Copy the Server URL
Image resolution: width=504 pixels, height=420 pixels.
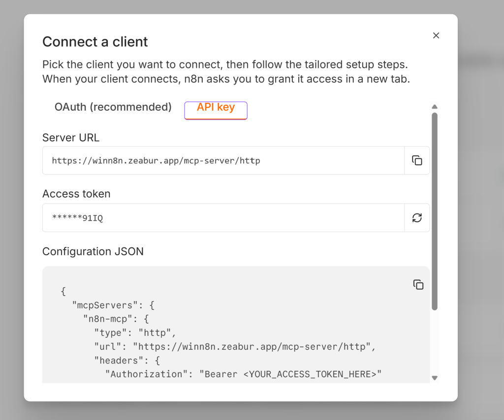coord(417,160)
